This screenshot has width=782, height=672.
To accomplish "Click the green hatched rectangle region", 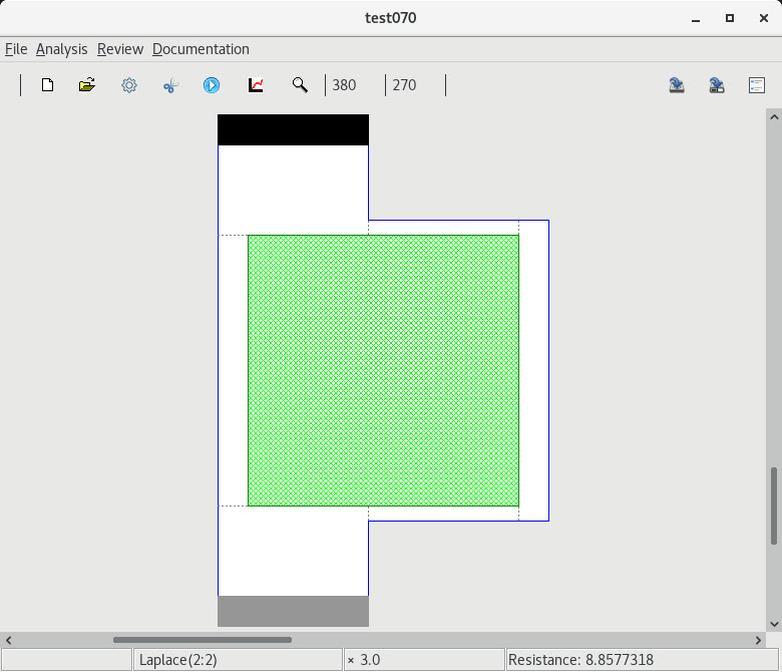I will (x=383, y=370).
